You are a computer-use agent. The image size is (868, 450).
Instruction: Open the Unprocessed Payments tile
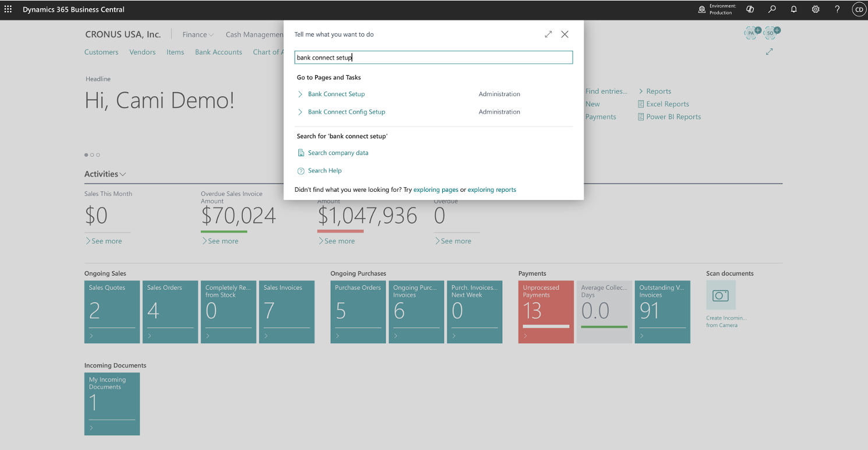pyautogui.click(x=546, y=312)
